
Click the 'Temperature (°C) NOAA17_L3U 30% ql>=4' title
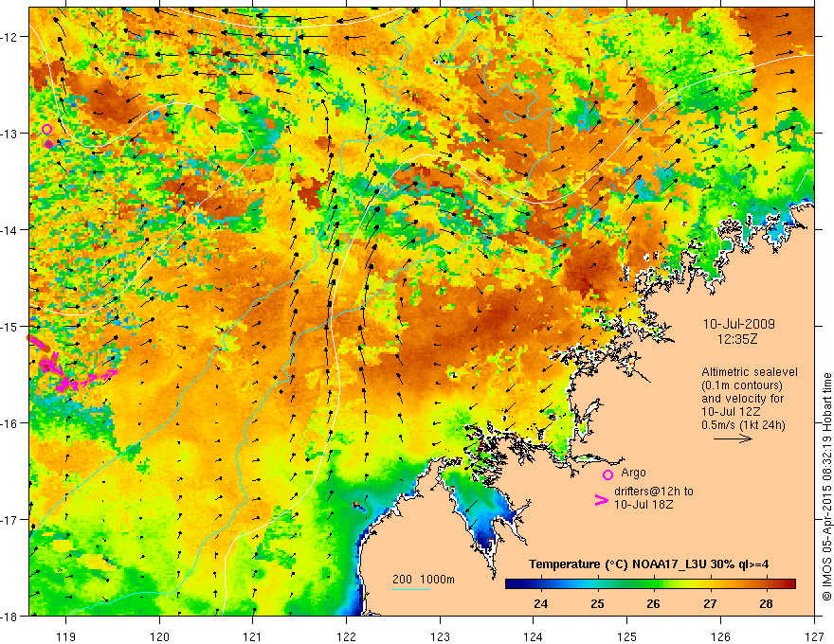pos(648,564)
